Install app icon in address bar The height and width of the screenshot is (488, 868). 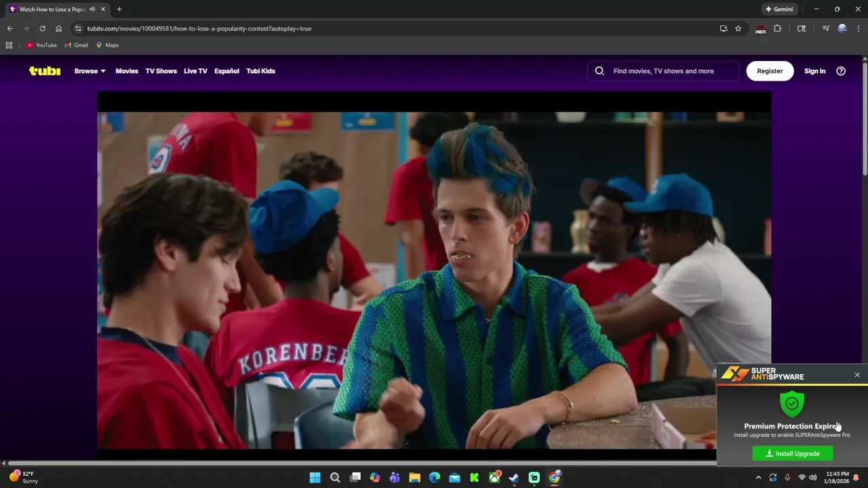coord(724,28)
